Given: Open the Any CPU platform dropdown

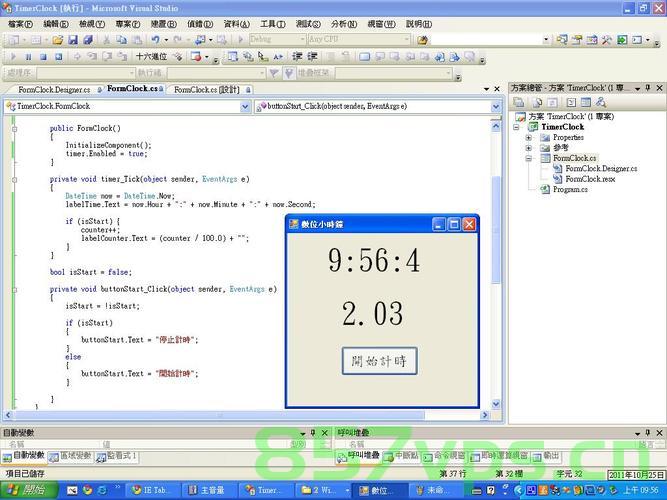Looking at the screenshot, I should 407,40.
